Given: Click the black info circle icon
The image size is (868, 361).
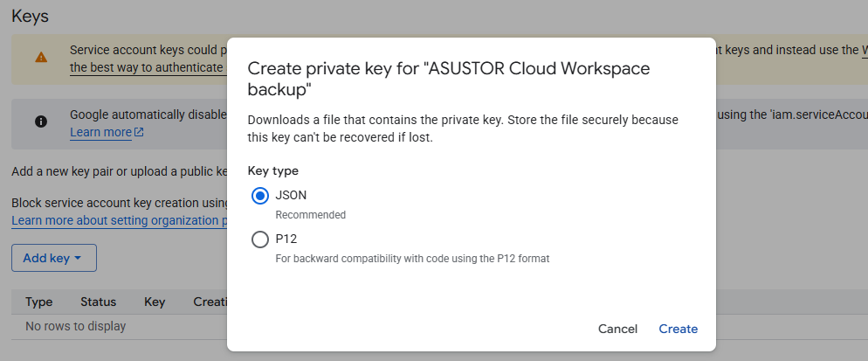Looking at the screenshot, I should [41, 121].
